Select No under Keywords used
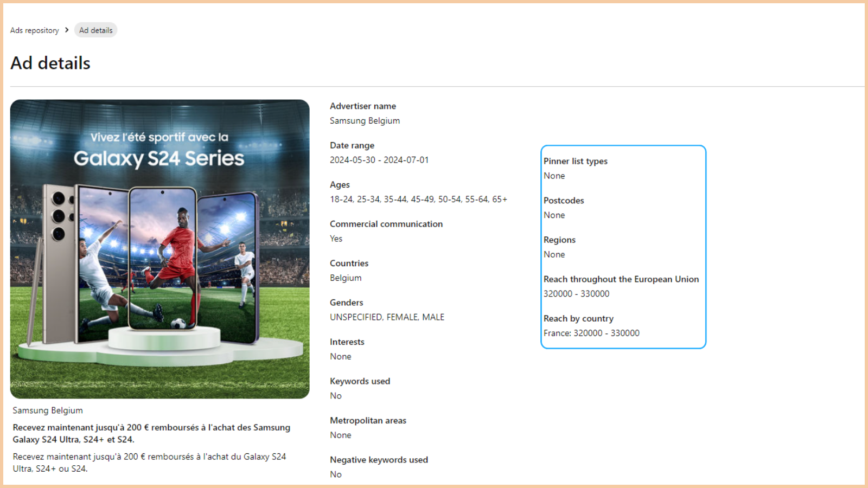This screenshot has width=868, height=488. pos(335,396)
